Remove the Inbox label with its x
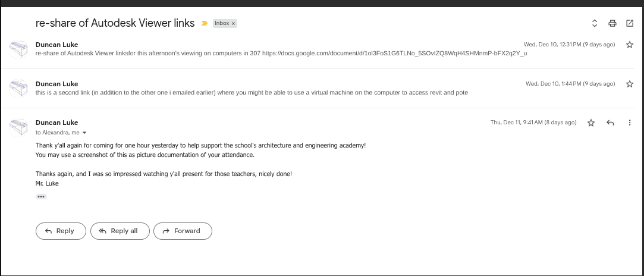 click(234, 24)
